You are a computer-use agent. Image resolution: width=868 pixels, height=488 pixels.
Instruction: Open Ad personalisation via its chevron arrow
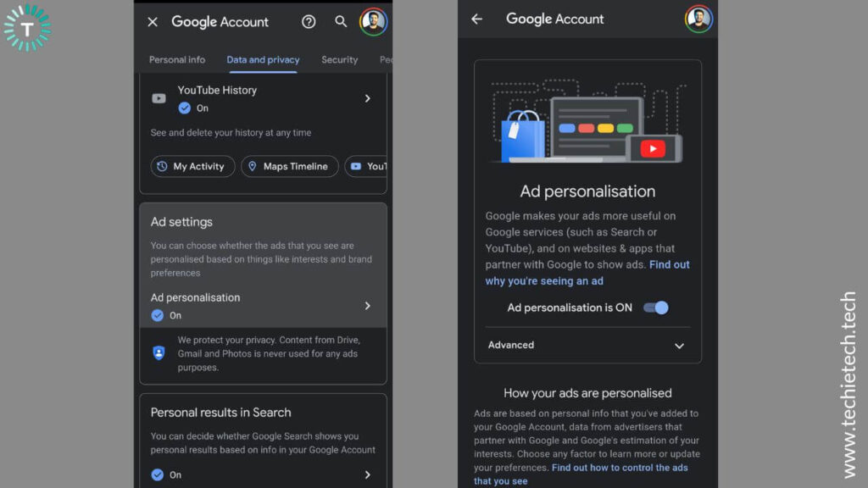(368, 303)
